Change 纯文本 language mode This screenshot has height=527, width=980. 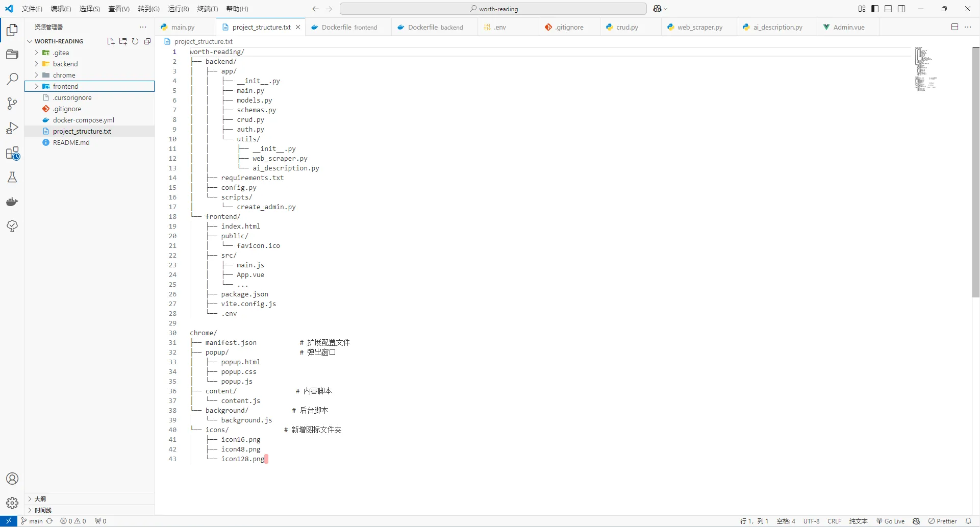click(858, 521)
